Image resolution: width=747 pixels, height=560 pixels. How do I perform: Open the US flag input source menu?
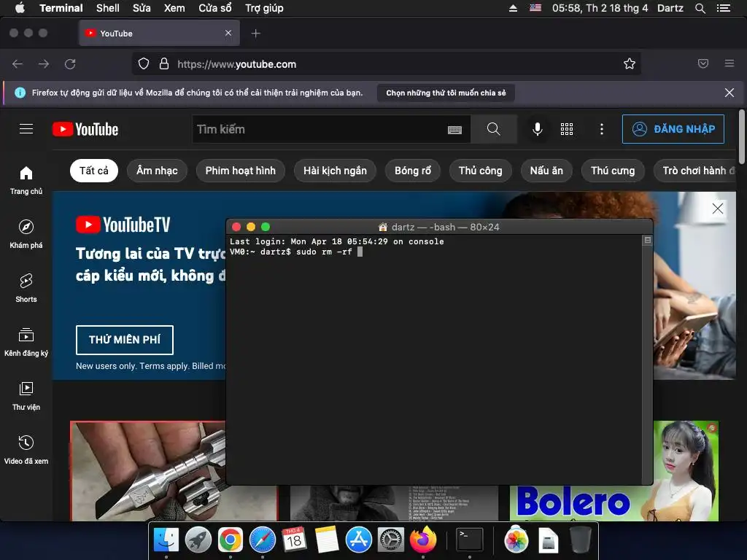(x=535, y=8)
